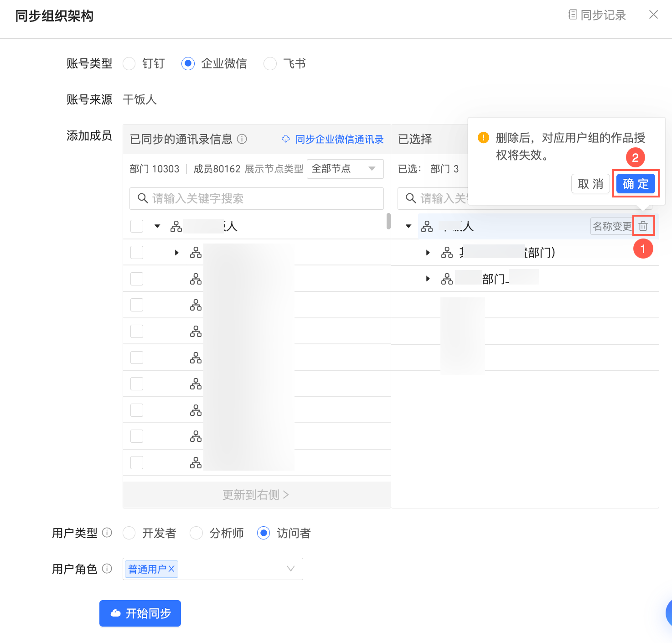Expand the 部门_ node in 已选择
This screenshot has width=672, height=643.
pos(428,279)
